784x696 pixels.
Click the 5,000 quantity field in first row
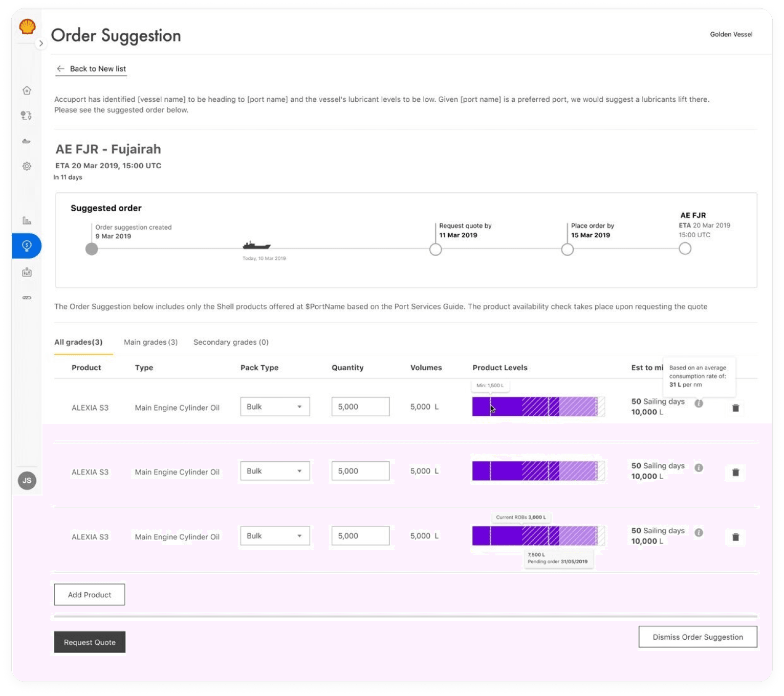(360, 407)
